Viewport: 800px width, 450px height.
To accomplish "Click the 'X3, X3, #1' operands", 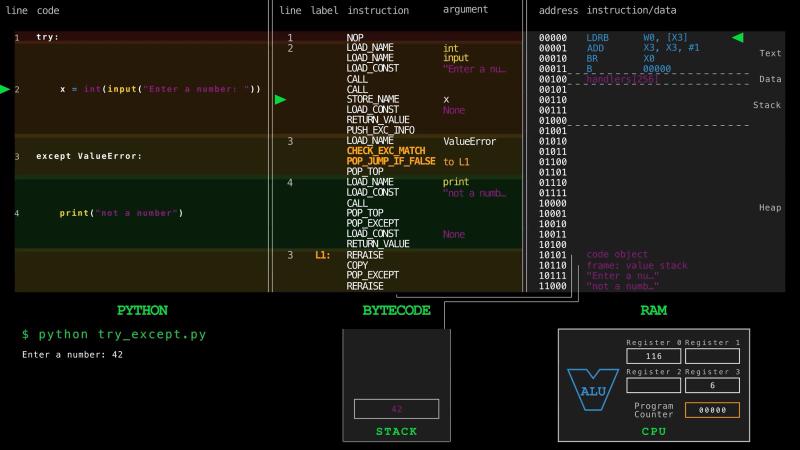I will point(671,47).
